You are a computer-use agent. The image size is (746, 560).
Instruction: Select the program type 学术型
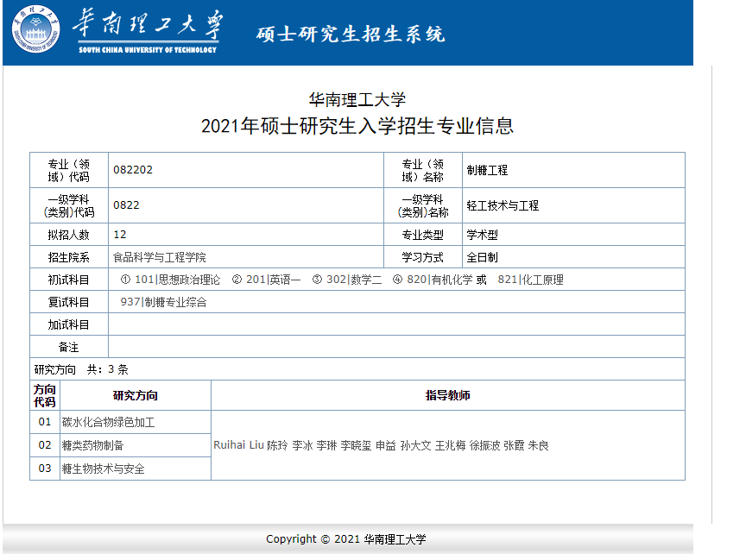(482, 235)
